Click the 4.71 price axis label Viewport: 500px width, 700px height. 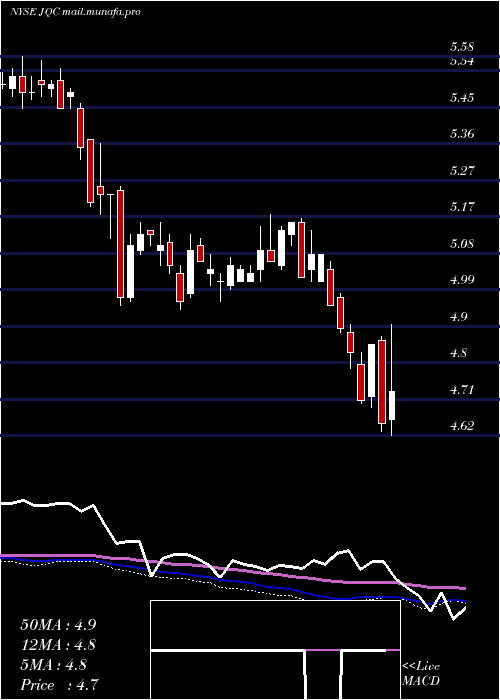[x=462, y=389]
